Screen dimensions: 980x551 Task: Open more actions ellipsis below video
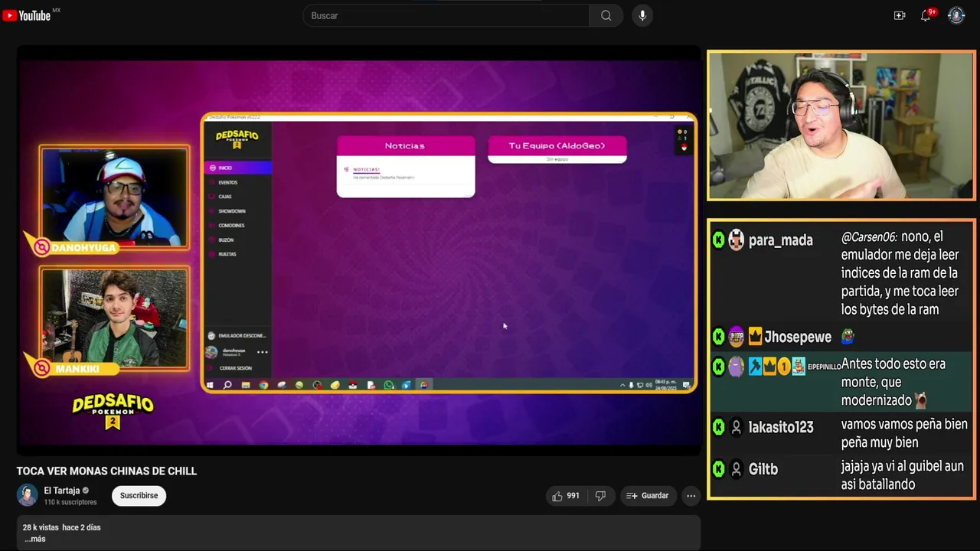point(691,496)
